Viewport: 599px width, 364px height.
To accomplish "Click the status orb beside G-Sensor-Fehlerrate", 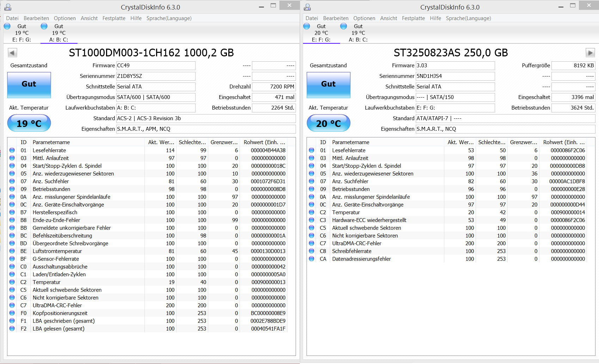I will coord(12,259).
